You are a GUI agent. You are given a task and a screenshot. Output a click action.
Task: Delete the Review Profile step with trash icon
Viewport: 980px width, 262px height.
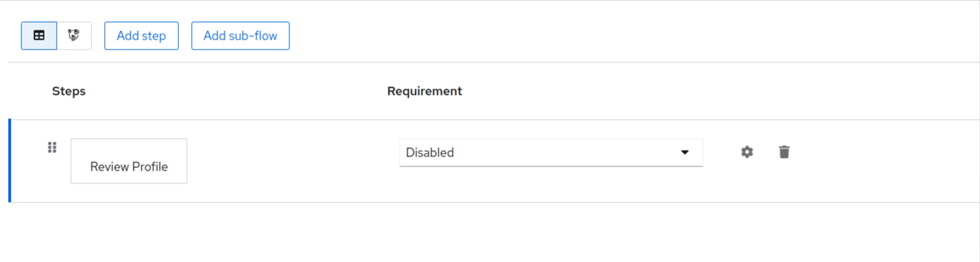pyautogui.click(x=784, y=152)
